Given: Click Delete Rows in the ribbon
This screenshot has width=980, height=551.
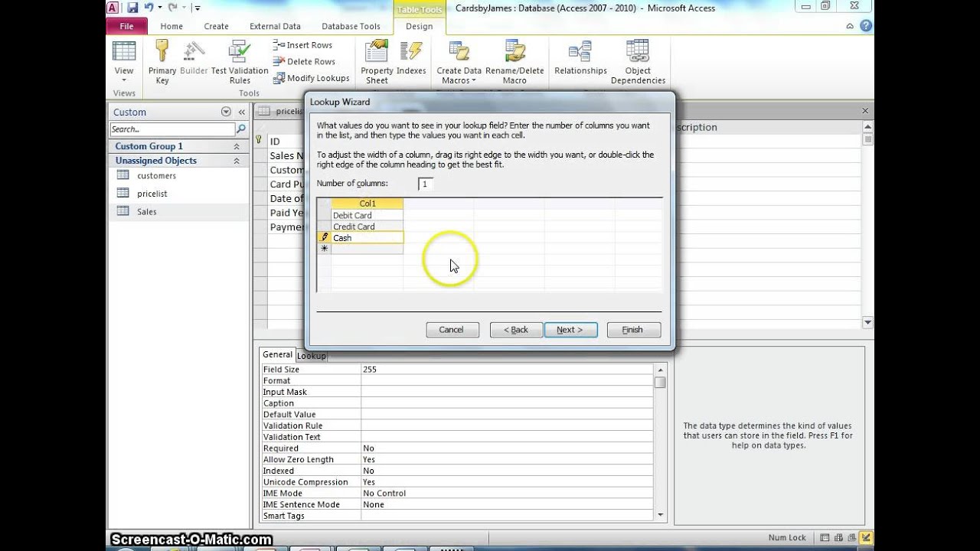Looking at the screenshot, I should click(x=304, y=61).
